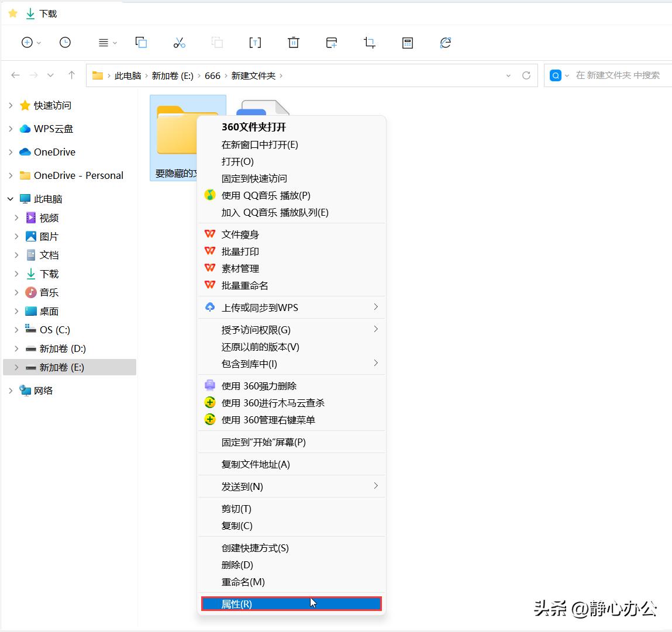Choose 使用 360强力删除 from the context menu

(x=261, y=385)
